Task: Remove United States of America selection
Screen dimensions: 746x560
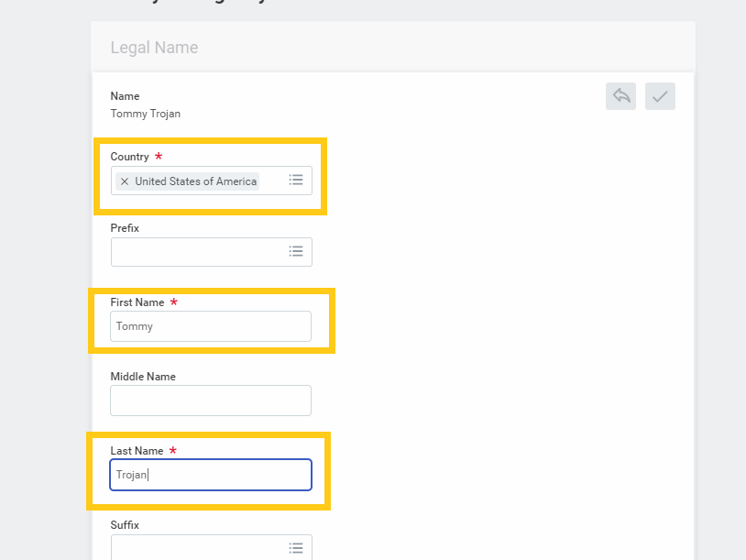Action: (x=125, y=181)
